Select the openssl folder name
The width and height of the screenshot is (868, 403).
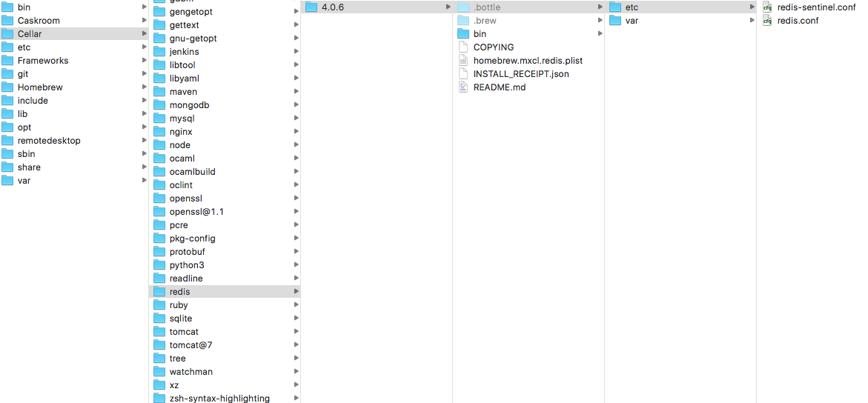click(186, 199)
